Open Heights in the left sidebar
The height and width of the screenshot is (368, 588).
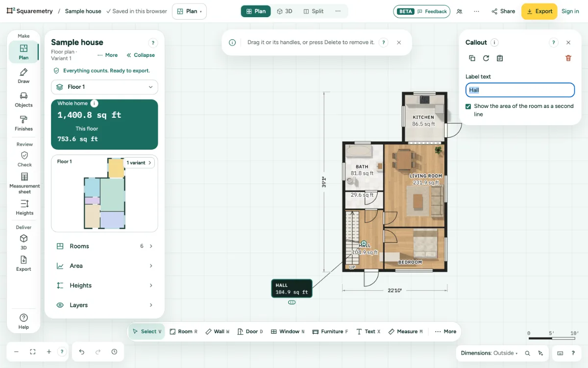tap(24, 208)
